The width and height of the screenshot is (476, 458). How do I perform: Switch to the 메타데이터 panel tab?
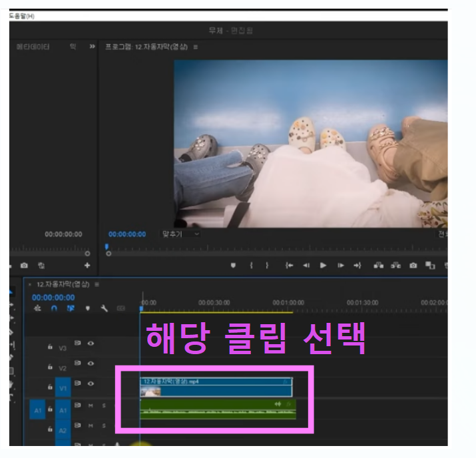(33, 47)
